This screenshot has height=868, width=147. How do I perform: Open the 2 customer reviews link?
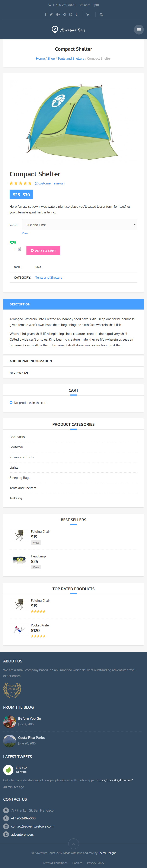(x=50, y=183)
